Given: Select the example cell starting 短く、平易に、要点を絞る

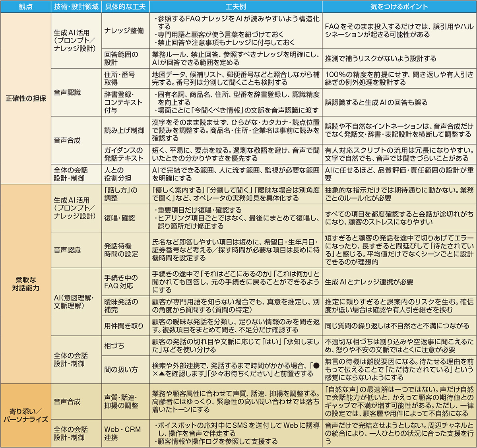Looking at the screenshot, I should pos(236,154).
